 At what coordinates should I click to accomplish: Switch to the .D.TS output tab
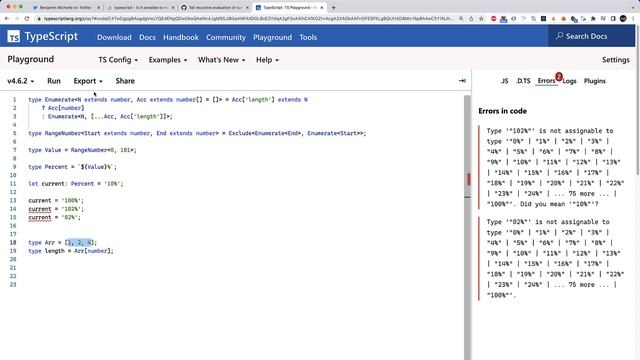(x=523, y=81)
